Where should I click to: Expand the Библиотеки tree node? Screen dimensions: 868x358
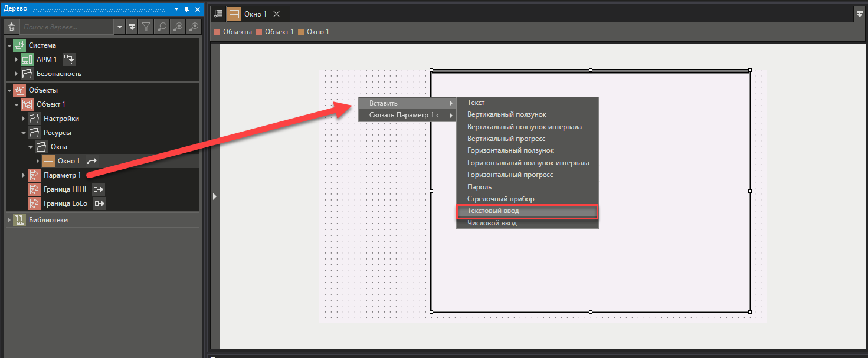click(9, 220)
